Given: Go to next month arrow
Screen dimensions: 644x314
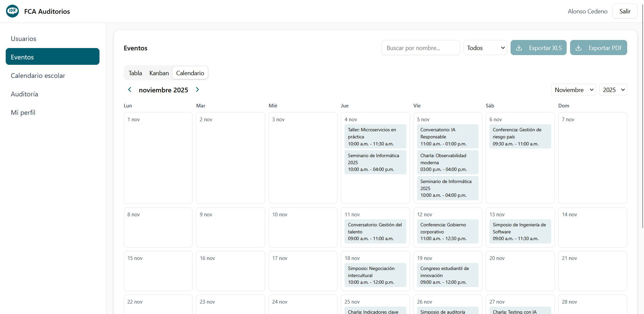Looking at the screenshot, I should pos(197,90).
